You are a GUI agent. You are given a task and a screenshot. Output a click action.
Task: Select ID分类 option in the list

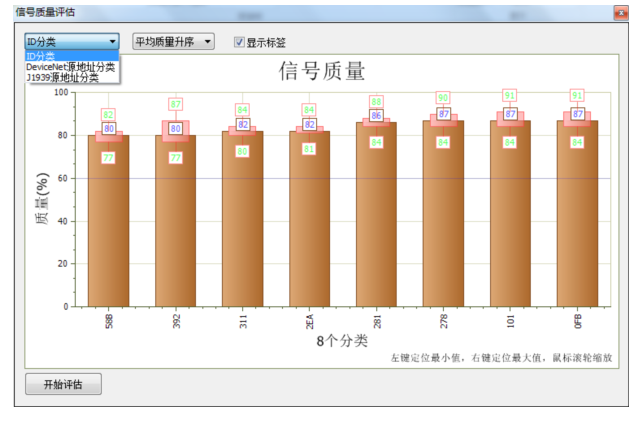(72, 56)
